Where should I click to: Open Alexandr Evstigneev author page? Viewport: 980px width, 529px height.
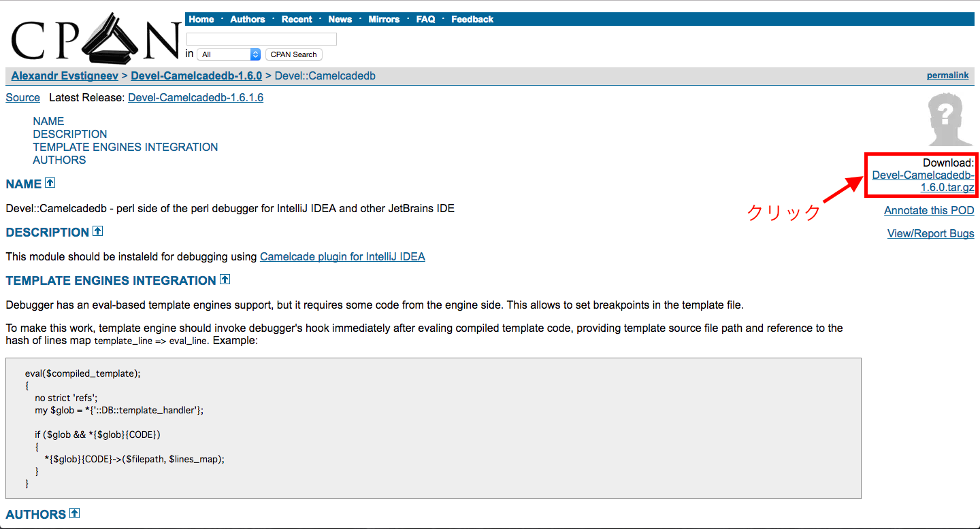click(65, 75)
